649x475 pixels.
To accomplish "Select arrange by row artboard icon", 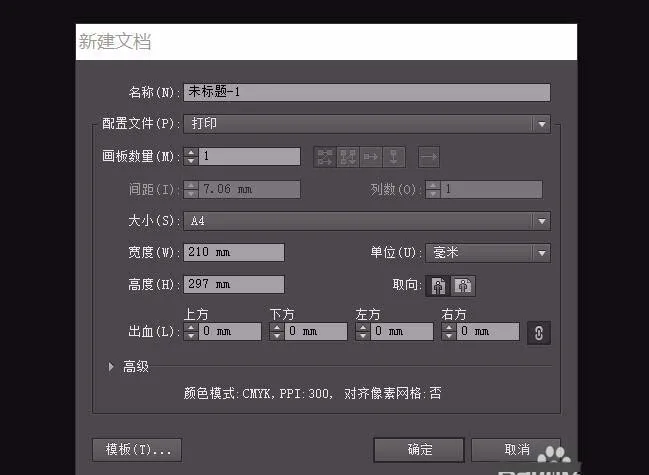I will (371, 157).
